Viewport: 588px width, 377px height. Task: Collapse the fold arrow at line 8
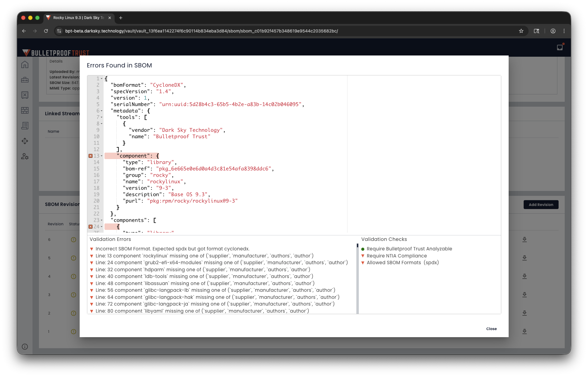coord(102,124)
